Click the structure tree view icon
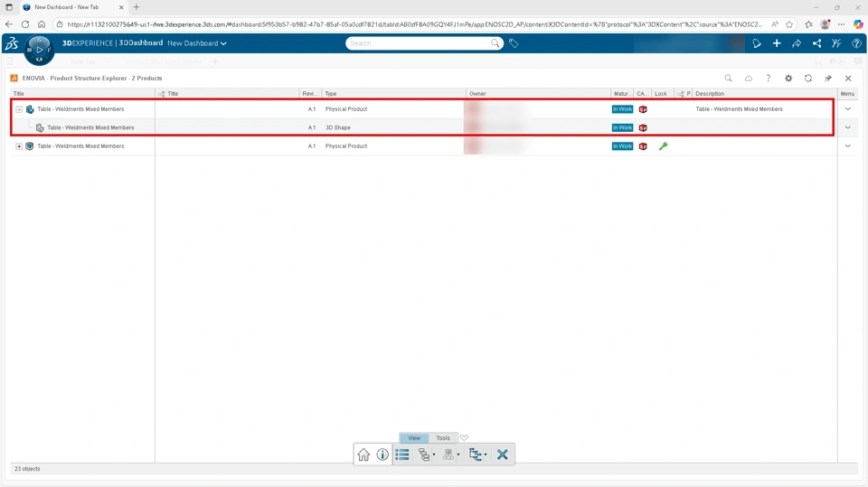 tap(423, 454)
